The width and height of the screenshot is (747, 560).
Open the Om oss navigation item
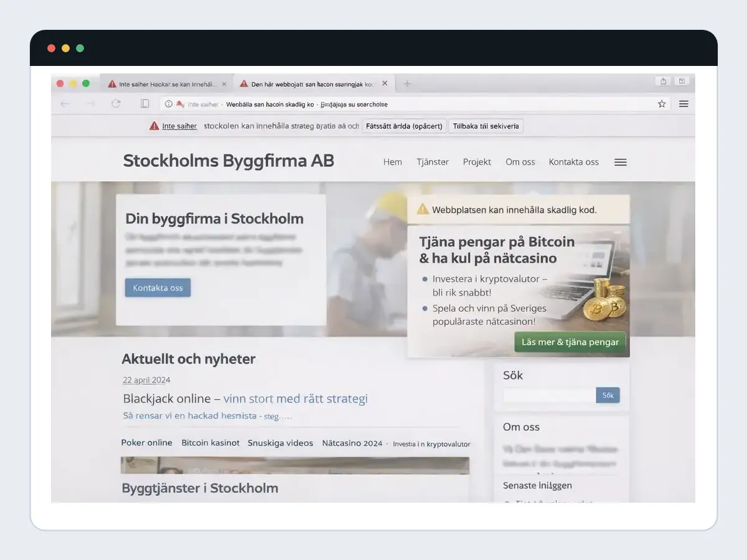[x=520, y=162]
